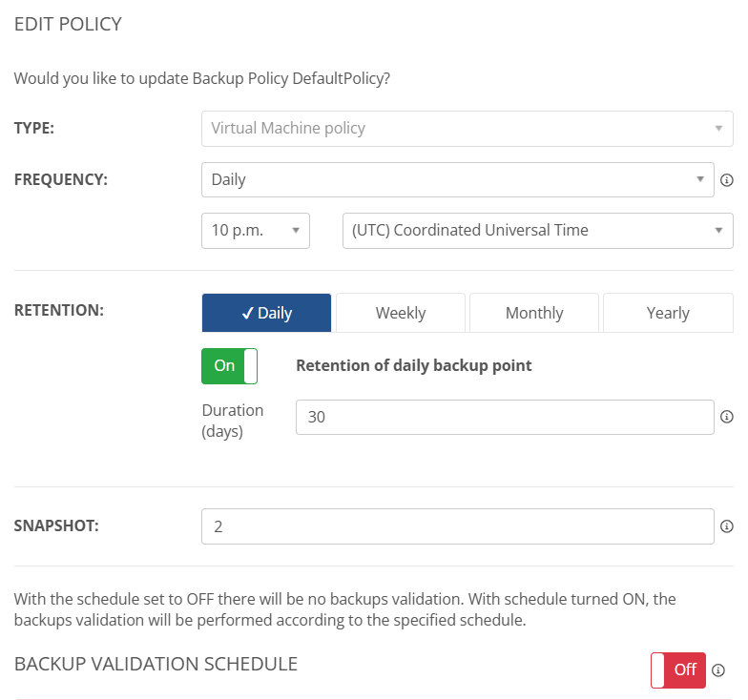Open the 10 p.m. time dropdown
748x700 pixels.
tap(255, 231)
